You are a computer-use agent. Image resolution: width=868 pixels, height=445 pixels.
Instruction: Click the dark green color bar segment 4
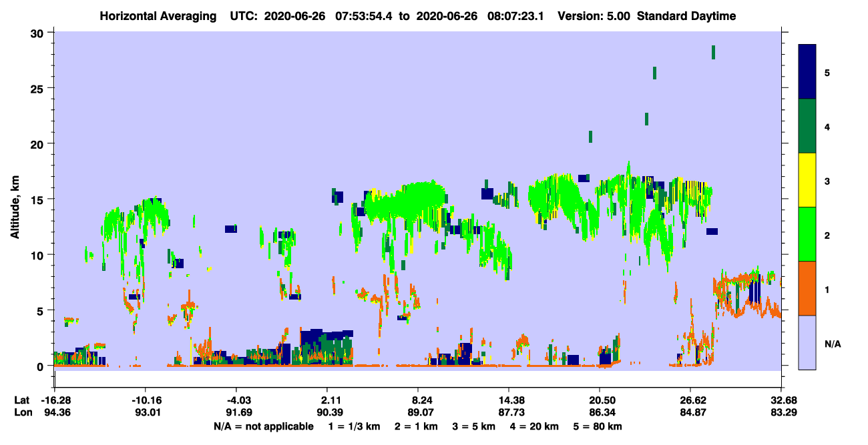pyautogui.click(x=807, y=126)
